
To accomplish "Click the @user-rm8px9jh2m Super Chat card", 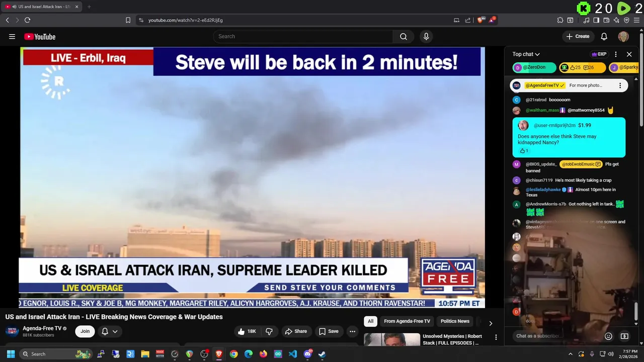I will tap(569, 137).
